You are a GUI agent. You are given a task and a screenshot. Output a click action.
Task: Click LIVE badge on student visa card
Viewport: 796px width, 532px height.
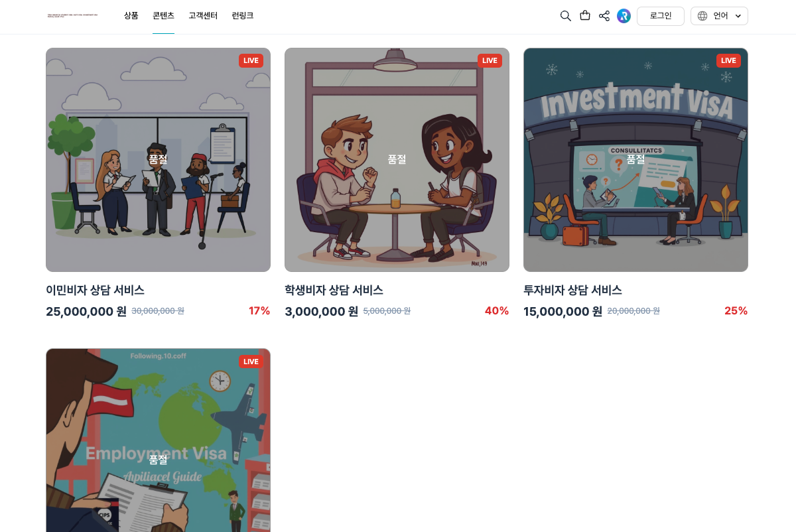(x=490, y=60)
